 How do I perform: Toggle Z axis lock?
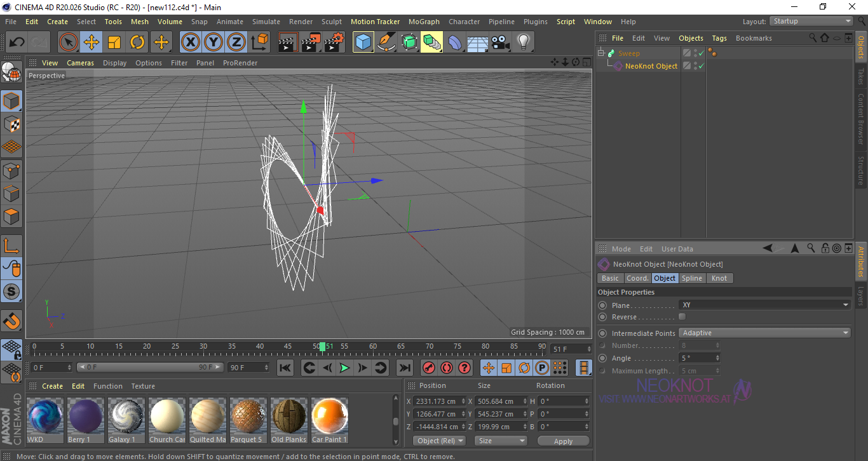pyautogui.click(x=236, y=43)
